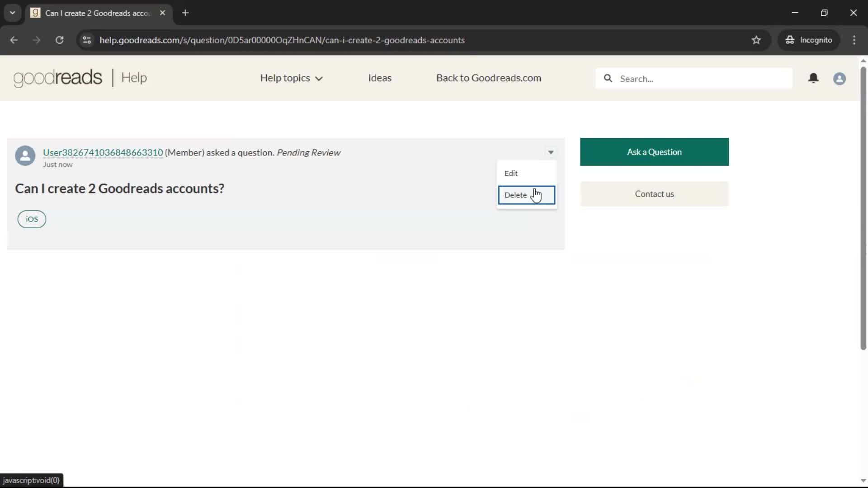
Task: Reload the page
Action: (x=59, y=40)
